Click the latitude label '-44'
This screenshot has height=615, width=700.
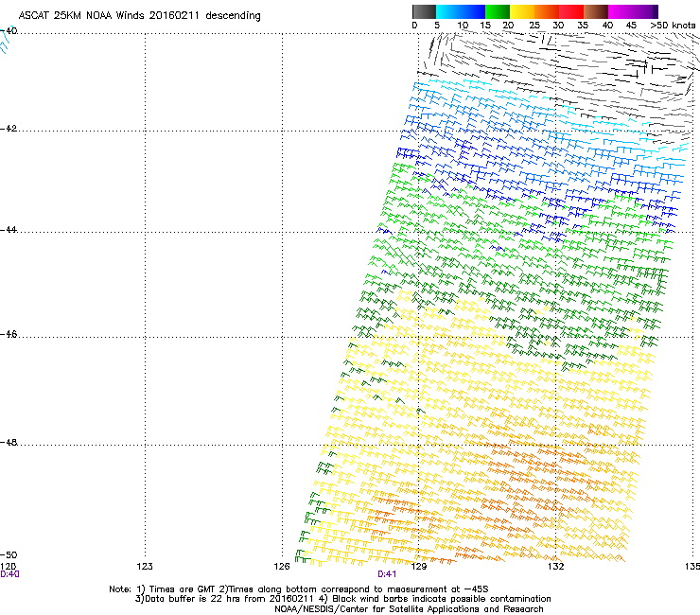point(9,230)
